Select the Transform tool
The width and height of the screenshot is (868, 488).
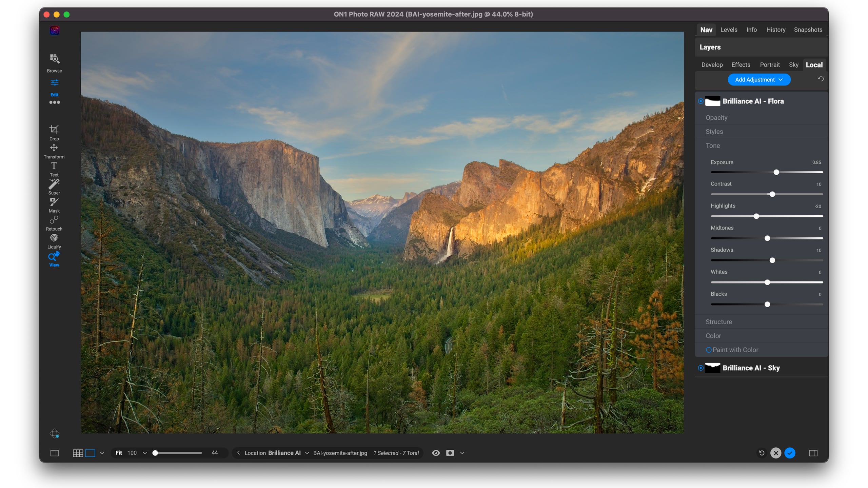point(54,151)
